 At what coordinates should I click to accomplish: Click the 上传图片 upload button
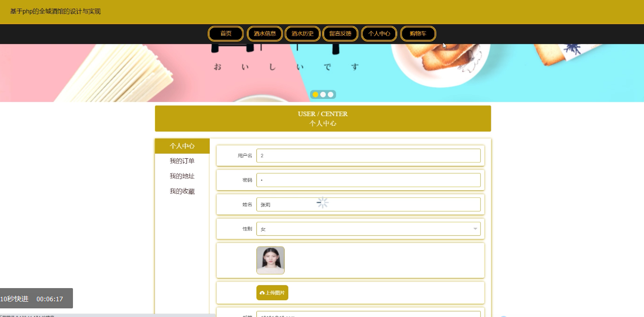272,293
